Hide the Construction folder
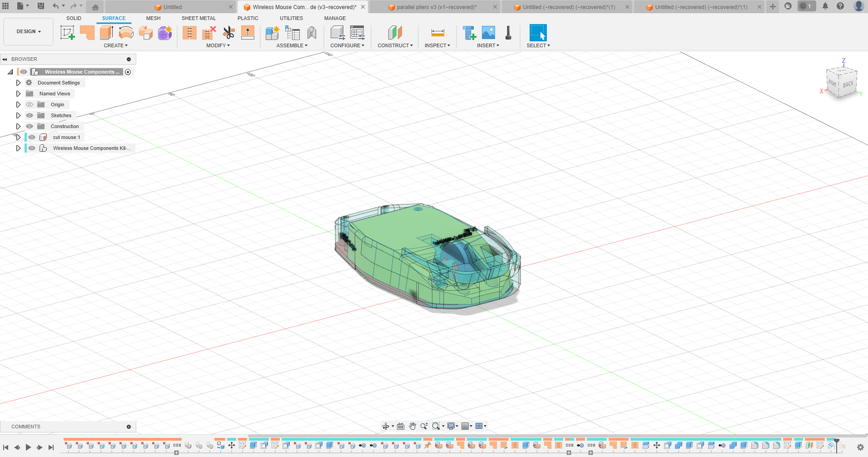The height and width of the screenshot is (457, 868). [x=30, y=126]
